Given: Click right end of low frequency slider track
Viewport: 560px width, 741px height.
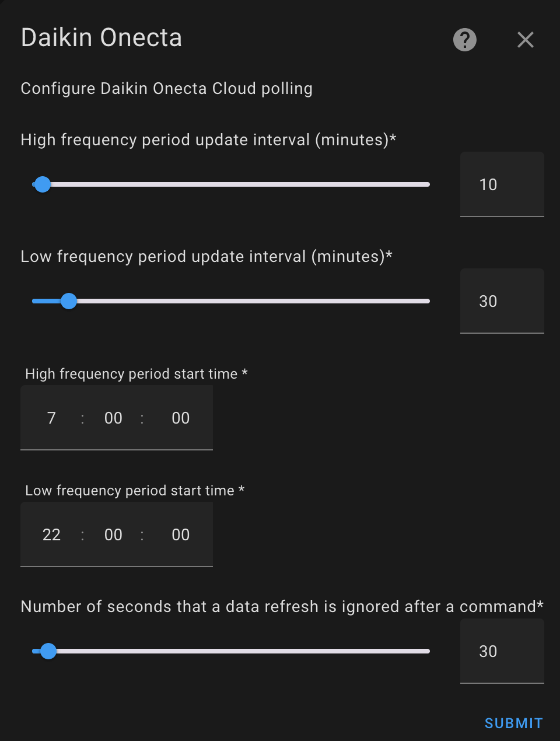Looking at the screenshot, I should point(426,301).
